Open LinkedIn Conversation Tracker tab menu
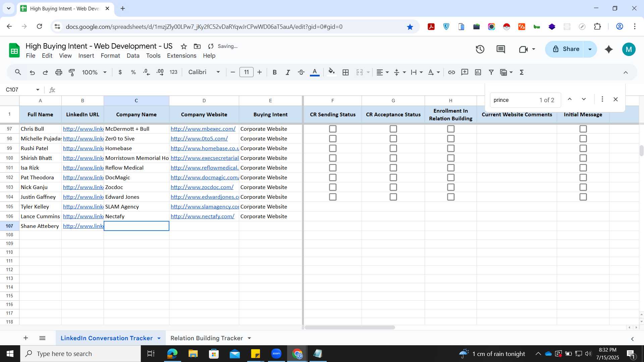 pos(159,339)
